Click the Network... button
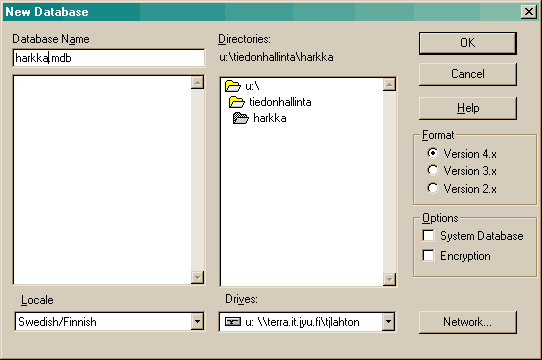Screen dimensions: 542x360 click(x=468, y=322)
